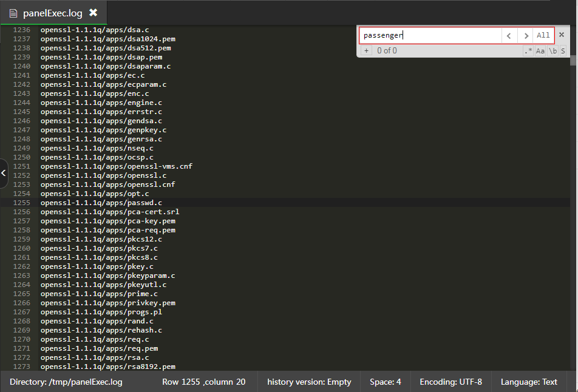Toggle search in selection (S)

click(563, 51)
